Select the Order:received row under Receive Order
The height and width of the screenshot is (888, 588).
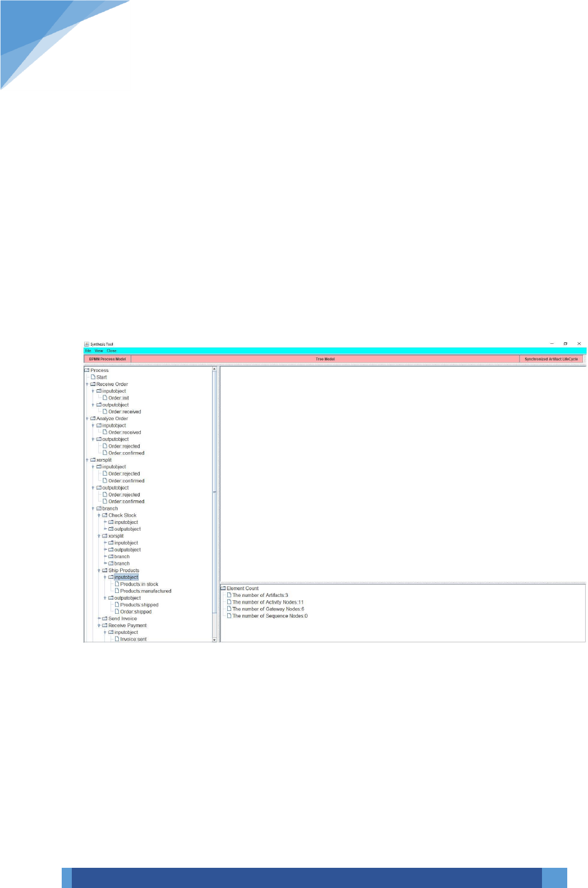pos(122,412)
